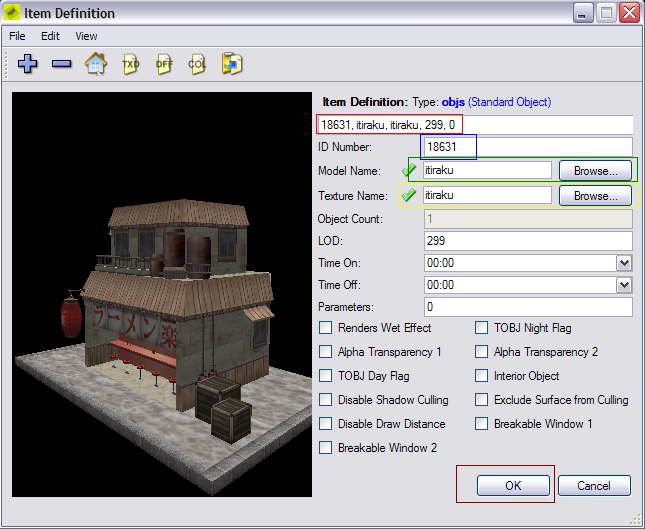Click the Texture Name green checkmark
The height and width of the screenshot is (529, 645).
409,195
